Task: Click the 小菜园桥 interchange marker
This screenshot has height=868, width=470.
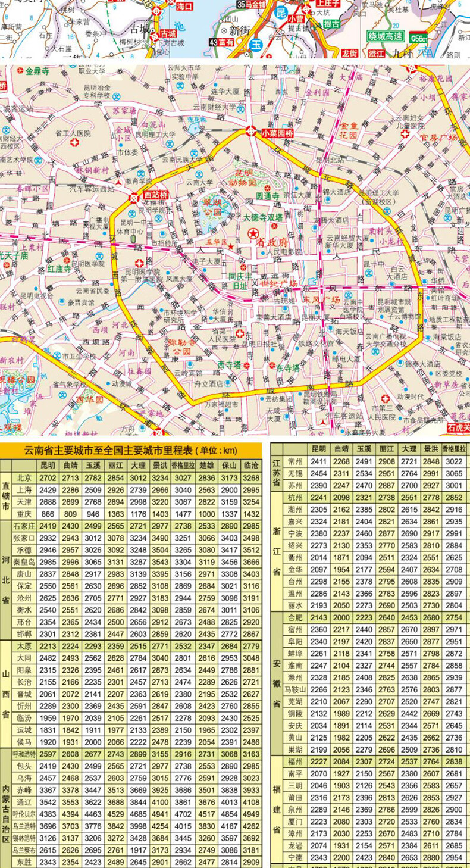Action: click(252, 133)
